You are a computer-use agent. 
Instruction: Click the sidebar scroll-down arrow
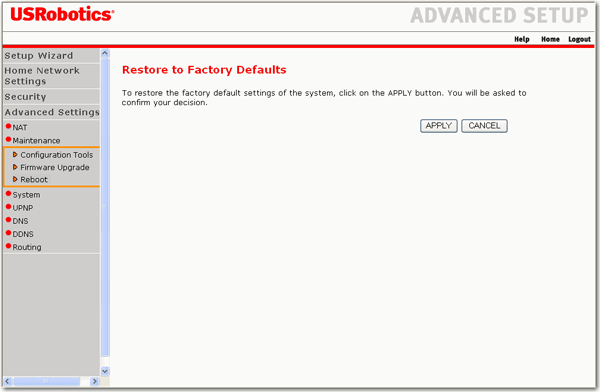pyautogui.click(x=105, y=371)
